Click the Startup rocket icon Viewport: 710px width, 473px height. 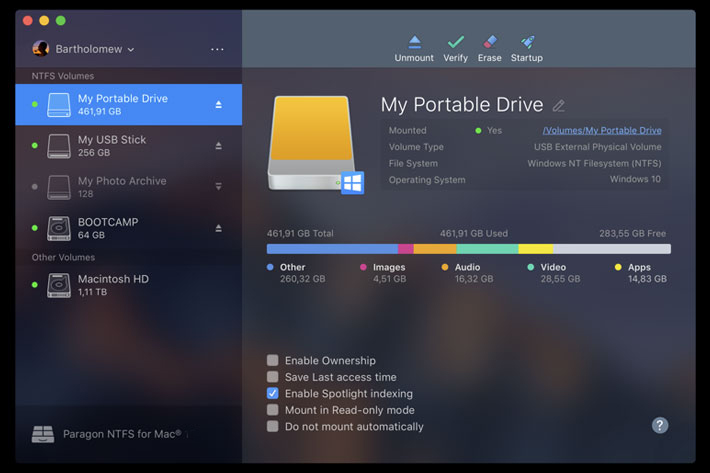coord(527,42)
